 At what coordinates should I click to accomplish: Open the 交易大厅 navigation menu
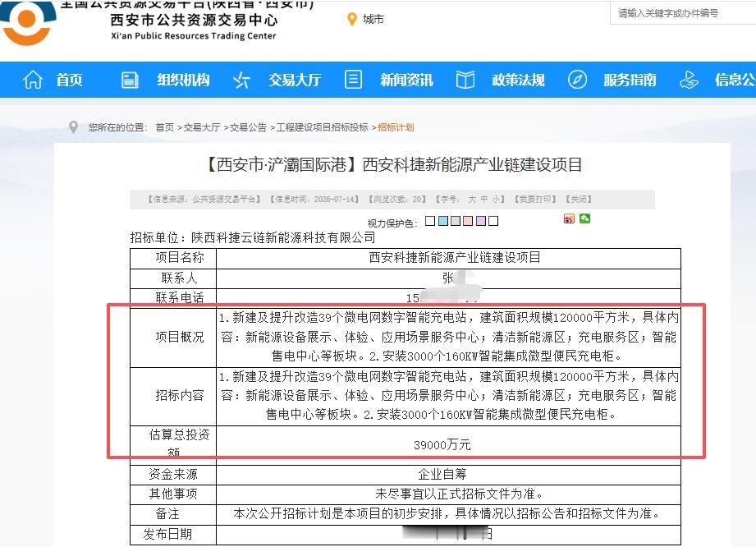click(295, 80)
